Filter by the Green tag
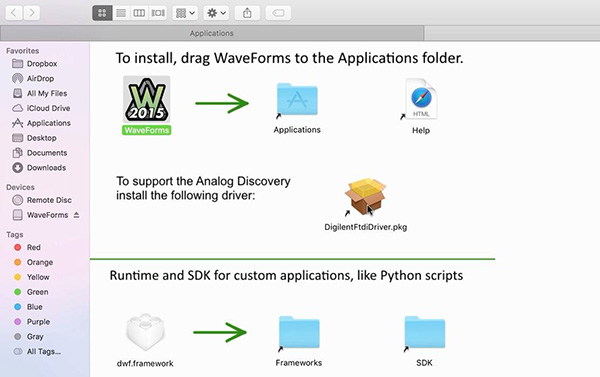600x377 pixels. (37, 292)
